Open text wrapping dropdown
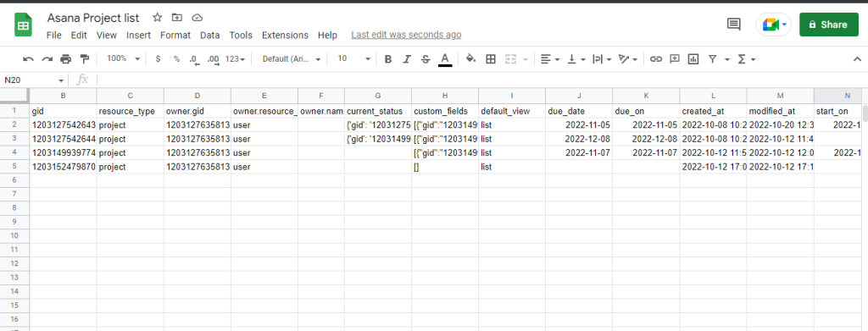The image size is (868, 331). (602, 58)
